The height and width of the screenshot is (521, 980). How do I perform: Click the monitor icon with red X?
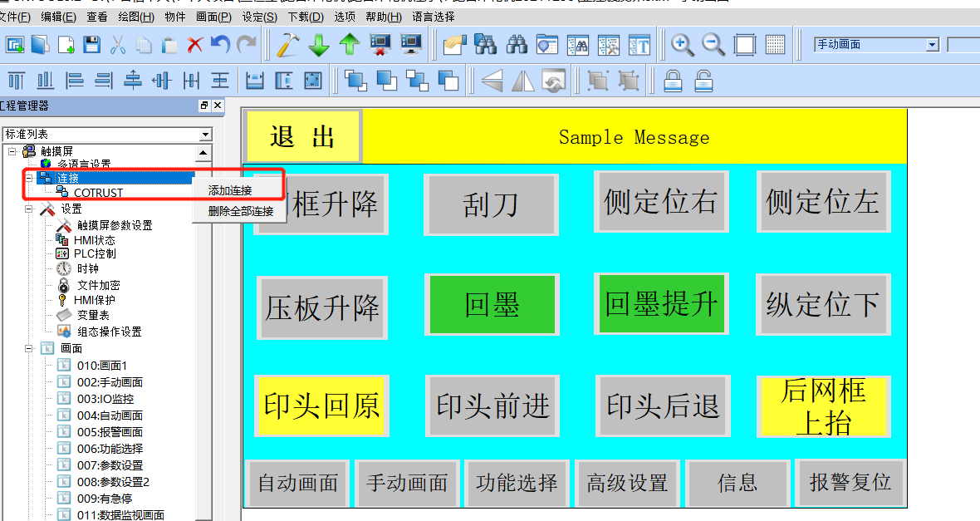click(x=380, y=45)
